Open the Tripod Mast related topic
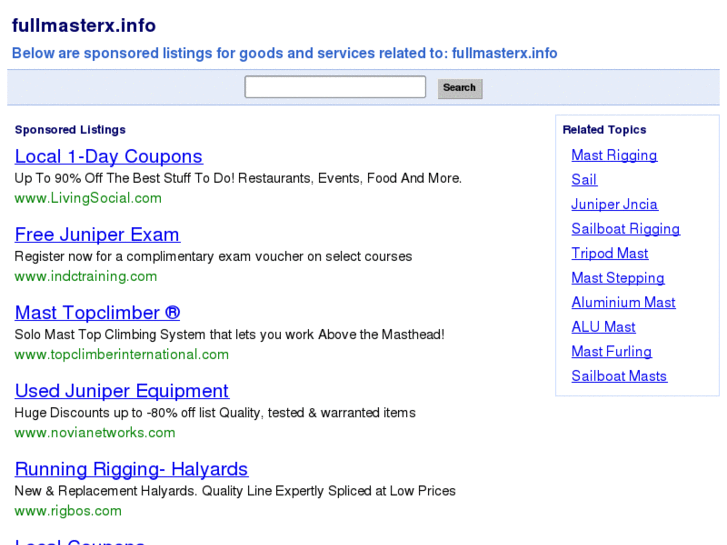This screenshot has height=545, width=727. pyautogui.click(x=609, y=253)
